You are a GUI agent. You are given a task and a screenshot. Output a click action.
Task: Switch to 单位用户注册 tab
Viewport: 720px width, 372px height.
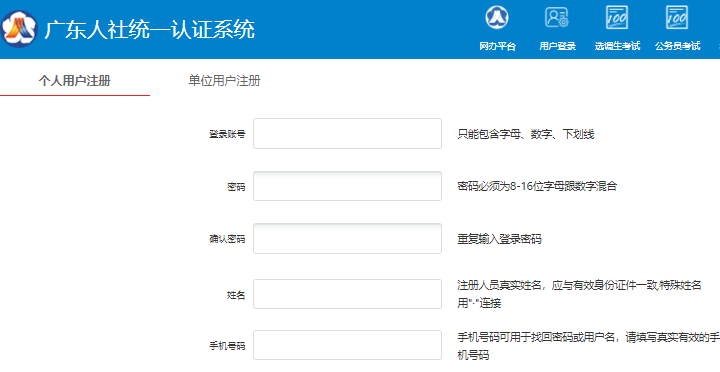coord(224,81)
